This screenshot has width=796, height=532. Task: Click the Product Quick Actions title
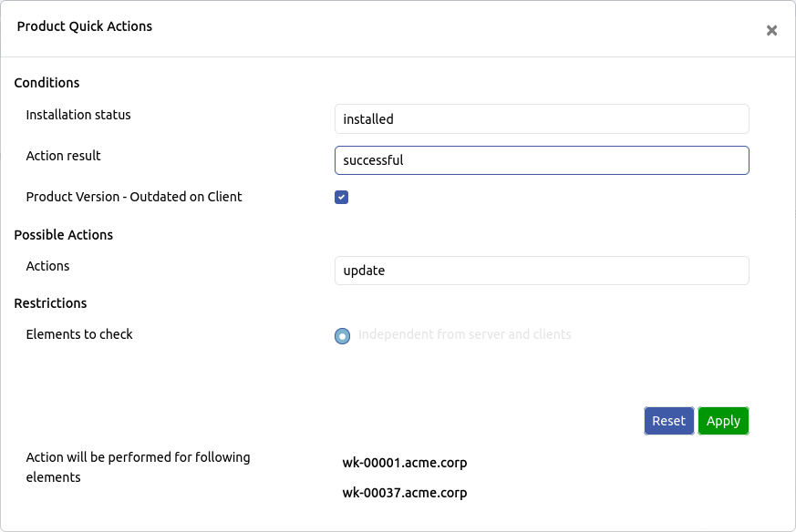pos(85,26)
